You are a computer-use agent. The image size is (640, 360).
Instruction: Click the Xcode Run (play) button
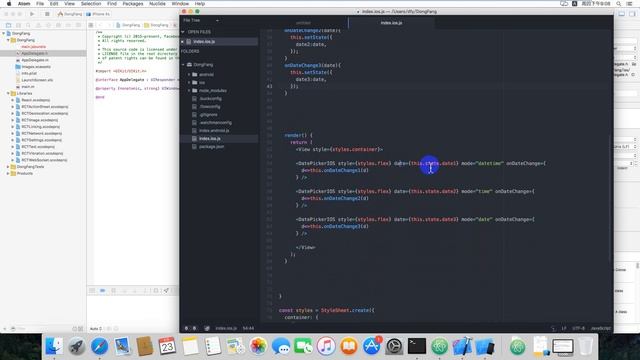coord(32,14)
